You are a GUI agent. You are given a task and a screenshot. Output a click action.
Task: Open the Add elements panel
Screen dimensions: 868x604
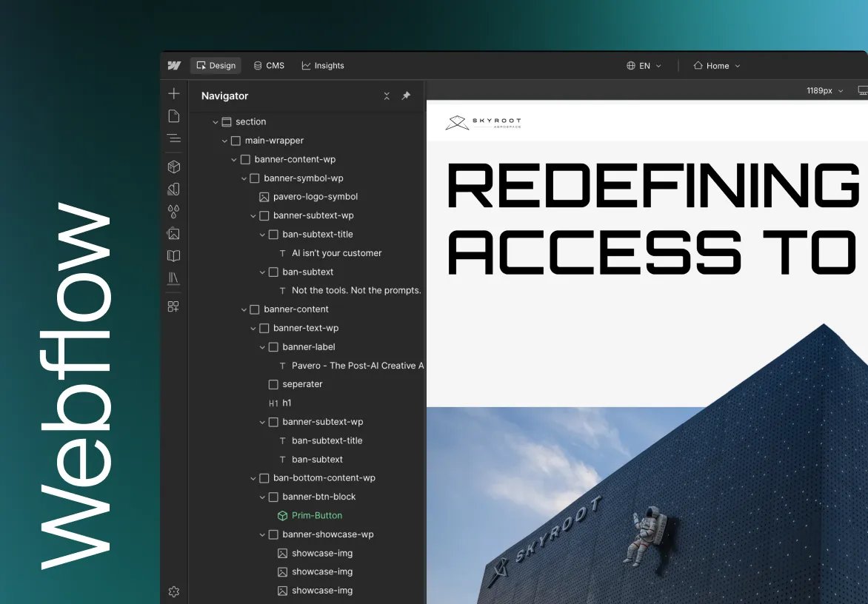(x=174, y=93)
